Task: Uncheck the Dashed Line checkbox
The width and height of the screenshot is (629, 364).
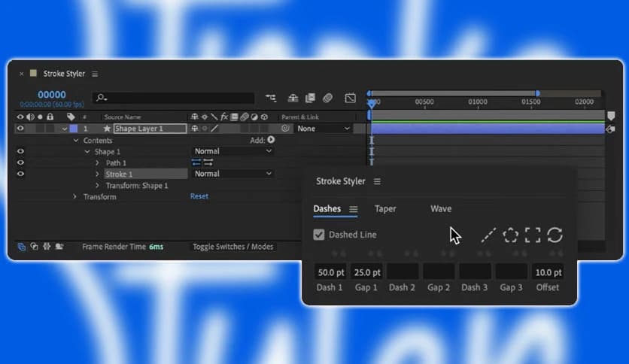Action: pos(319,235)
